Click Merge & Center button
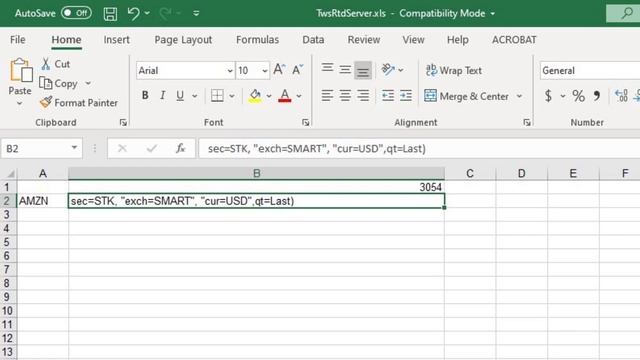This screenshot has height=360, width=640. click(466, 96)
